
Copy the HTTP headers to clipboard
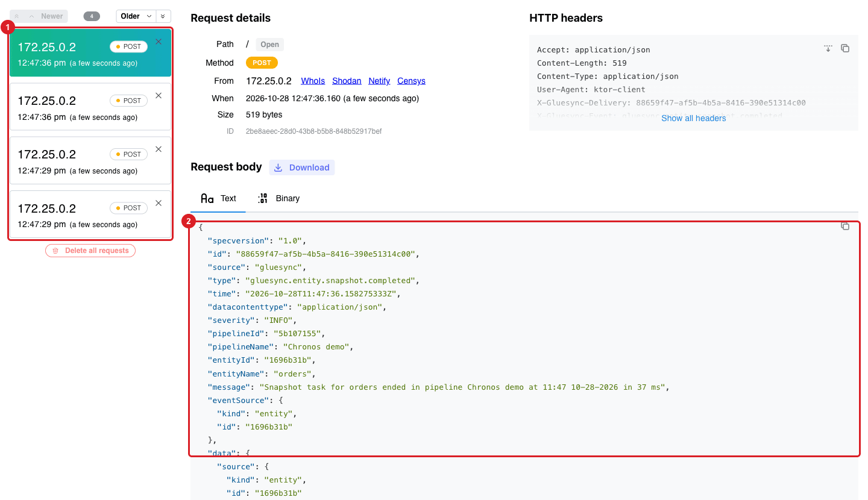click(845, 49)
